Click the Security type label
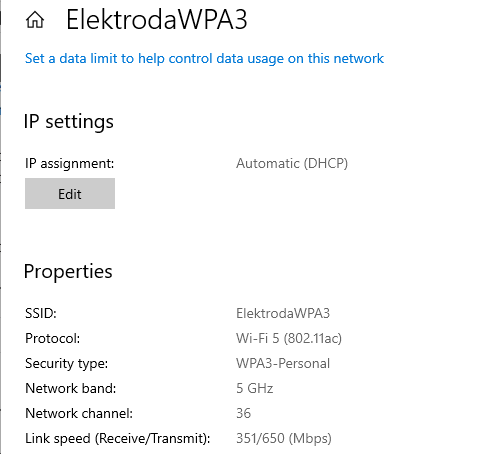Viewport: 485px width, 454px height. (x=66, y=363)
